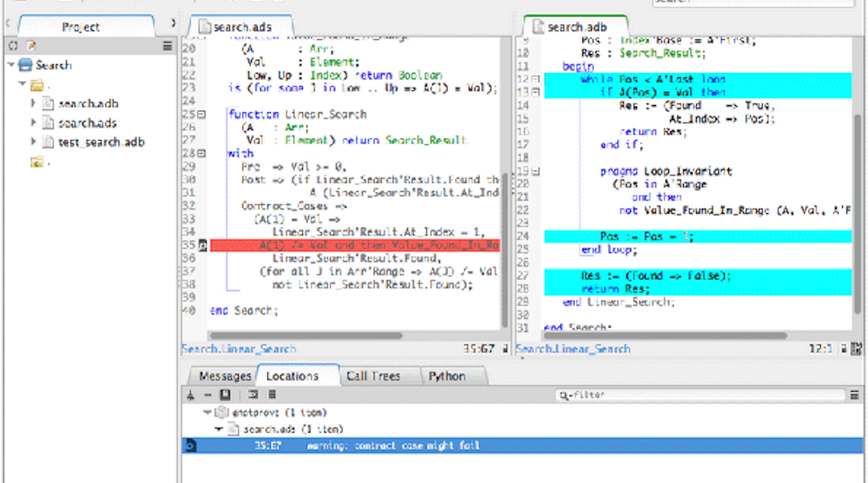The height and width of the screenshot is (483, 868).
Task: Open the Messages tab
Action: click(x=225, y=376)
